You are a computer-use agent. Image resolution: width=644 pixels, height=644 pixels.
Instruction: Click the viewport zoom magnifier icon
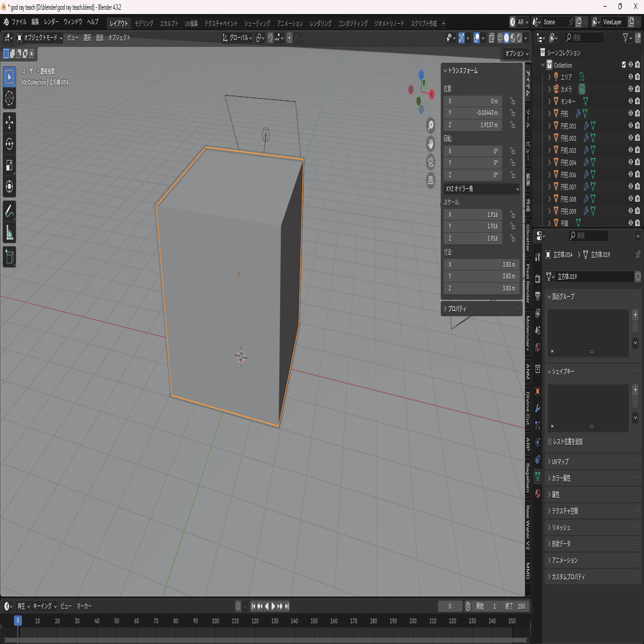(430, 126)
